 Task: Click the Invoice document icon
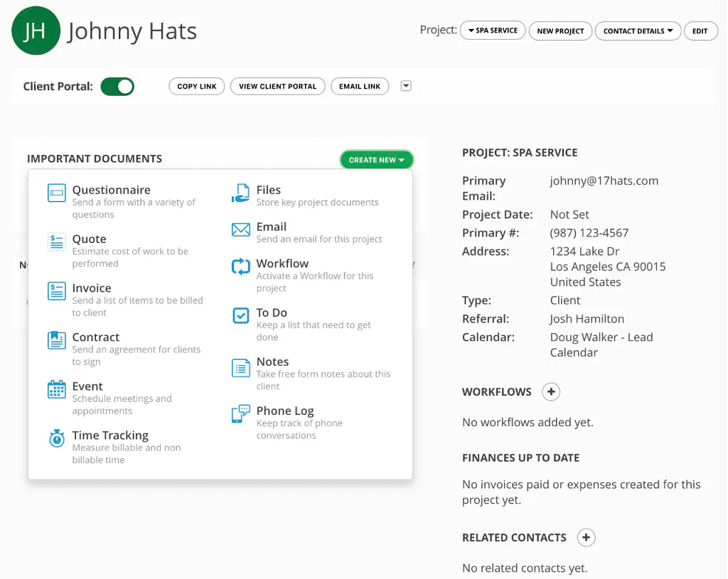[57, 291]
